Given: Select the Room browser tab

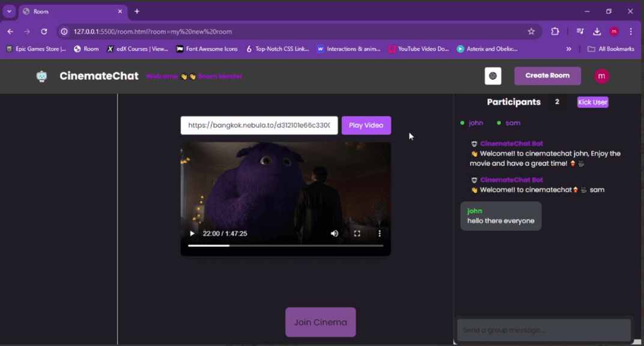Looking at the screenshot, I should pyautogui.click(x=72, y=11).
